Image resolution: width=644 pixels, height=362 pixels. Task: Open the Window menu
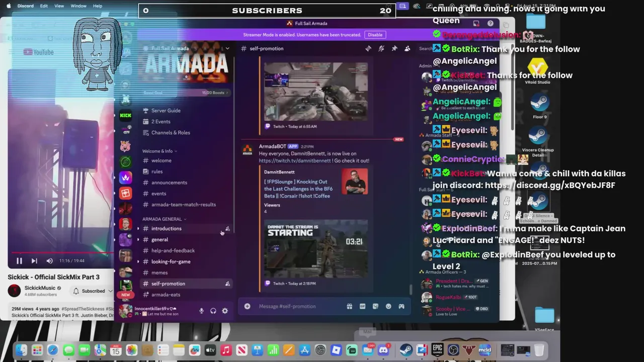pyautogui.click(x=78, y=6)
